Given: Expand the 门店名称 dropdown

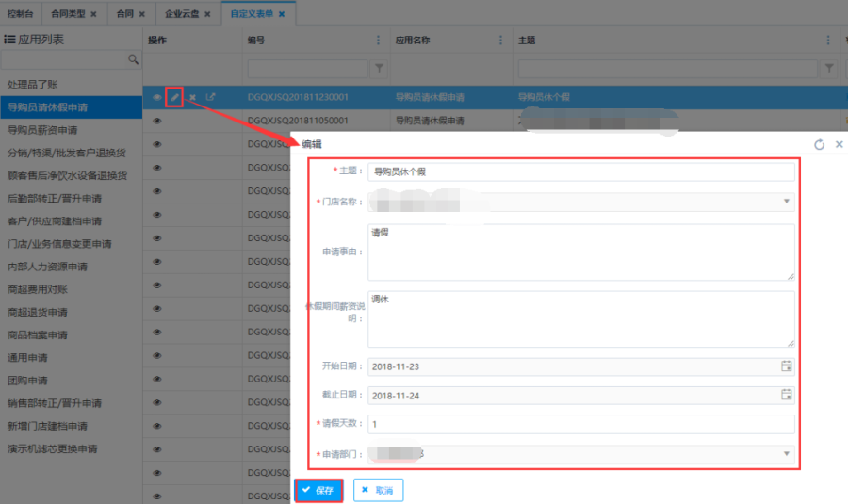Looking at the screenshot, I should click(x=786, y=202).
